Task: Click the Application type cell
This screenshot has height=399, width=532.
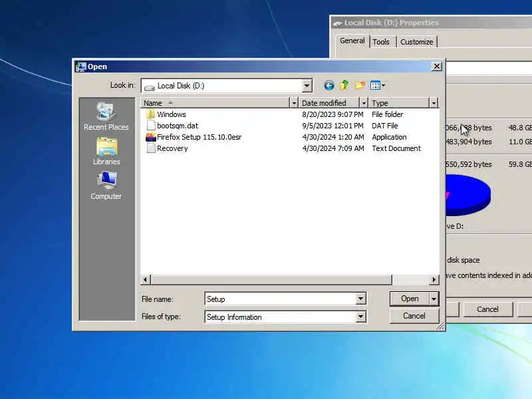Action: pos(389,137)
